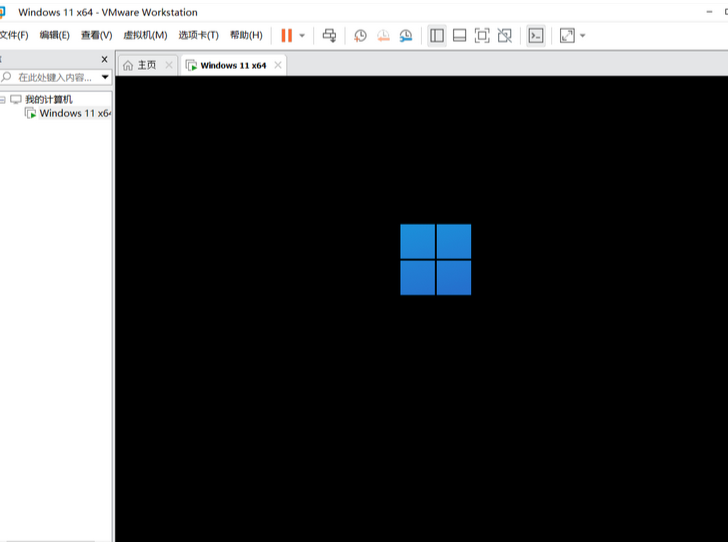Toggle the thumbnail bar view icon
The width and height of the screenshot is (728, 542).
tap(459, 35)
